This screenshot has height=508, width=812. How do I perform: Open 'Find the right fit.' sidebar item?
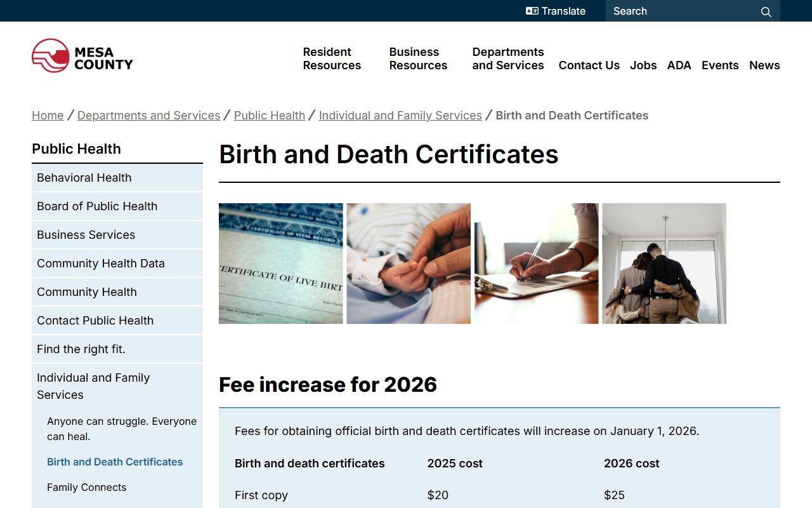pos(117,349)
